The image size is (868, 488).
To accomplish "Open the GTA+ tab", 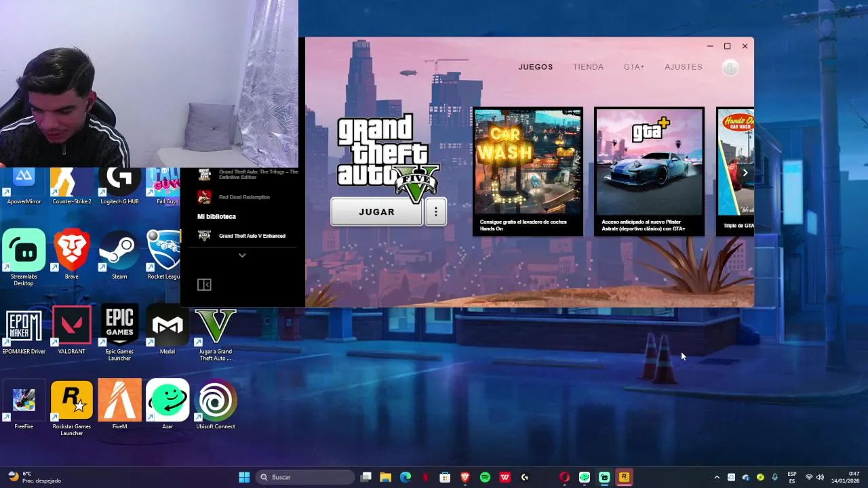I will pos(634,67).
